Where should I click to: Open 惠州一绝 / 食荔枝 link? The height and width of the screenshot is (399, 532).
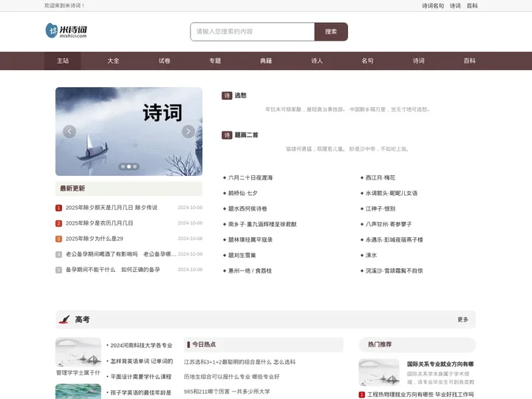(x=250, y=271)
